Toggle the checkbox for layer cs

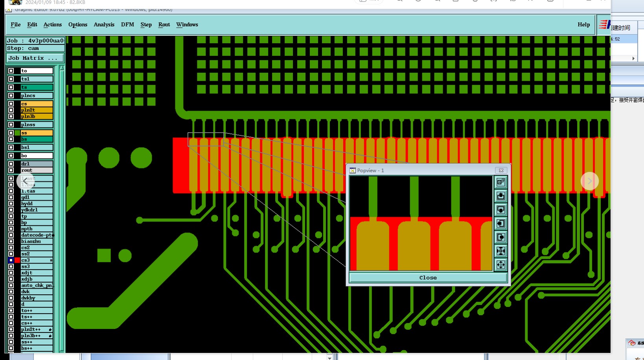[x=11, y=104]
